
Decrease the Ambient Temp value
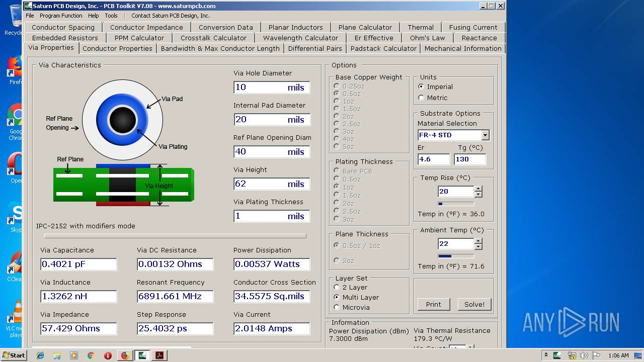[478, 246]
